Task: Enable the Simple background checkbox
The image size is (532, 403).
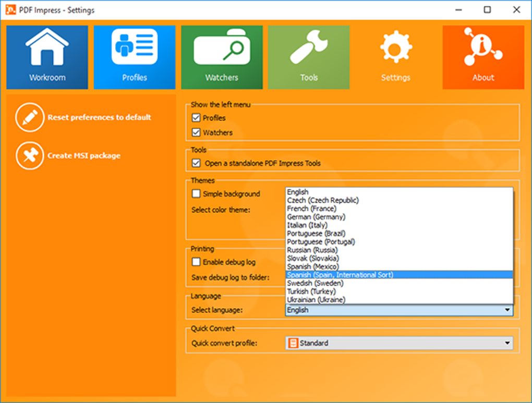Action: click(x=196, y=194)
